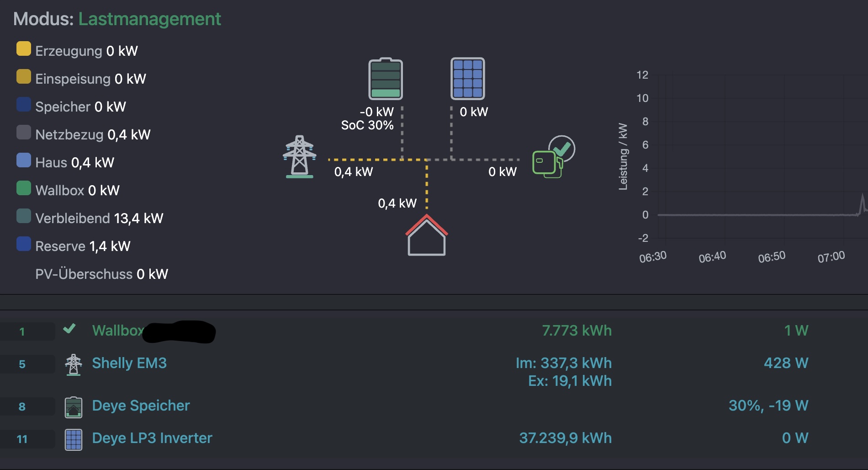Screen dimensions: 868x470
Task: Click the house icon in energy flow
Action: point(426,235)
